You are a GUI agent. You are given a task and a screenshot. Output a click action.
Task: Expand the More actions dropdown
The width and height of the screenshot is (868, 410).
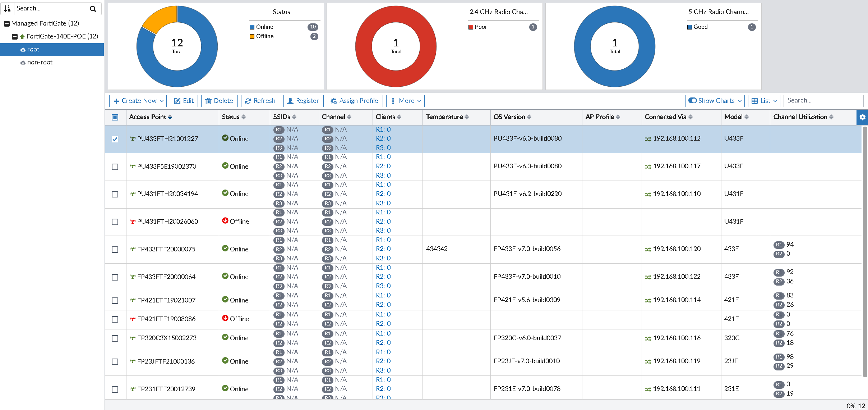point(405,101)
